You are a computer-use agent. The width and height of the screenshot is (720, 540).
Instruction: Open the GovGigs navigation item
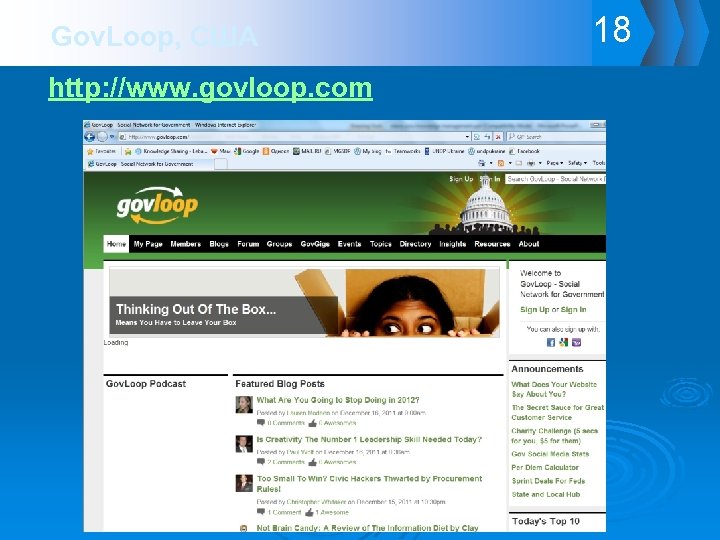tap(315, 244)
